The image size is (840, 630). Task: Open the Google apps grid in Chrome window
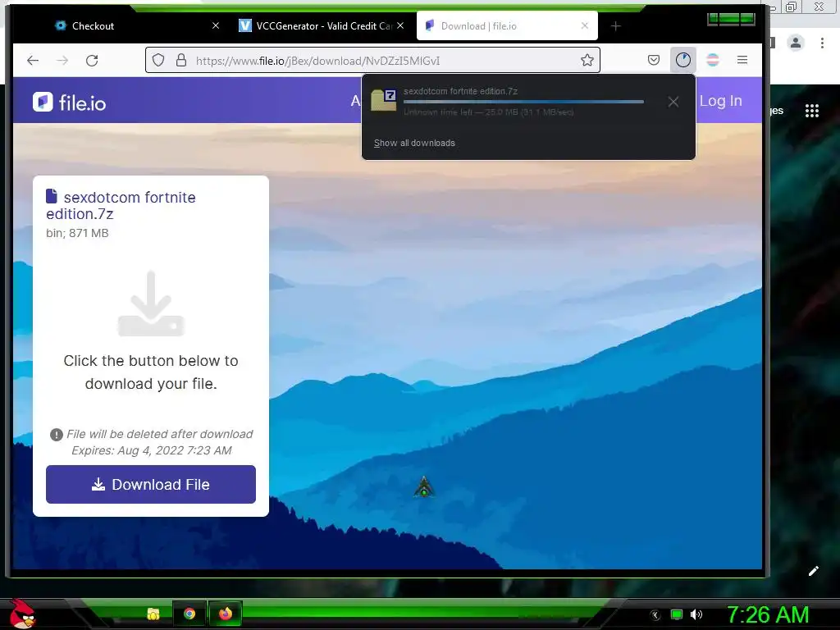812,111
